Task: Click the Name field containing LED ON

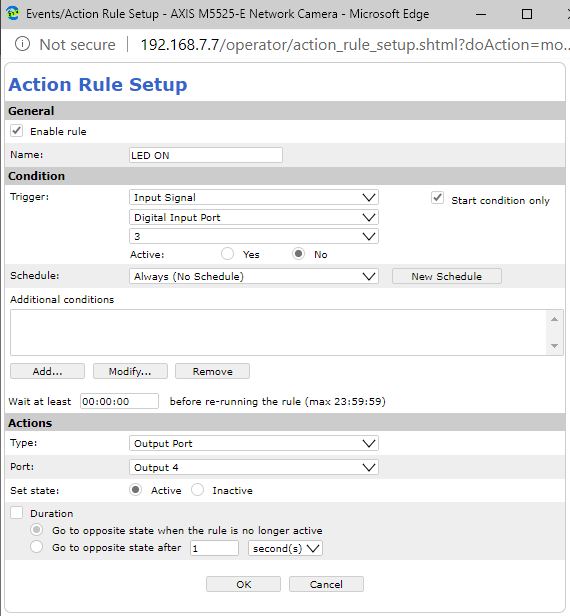Action: point(206,155)
